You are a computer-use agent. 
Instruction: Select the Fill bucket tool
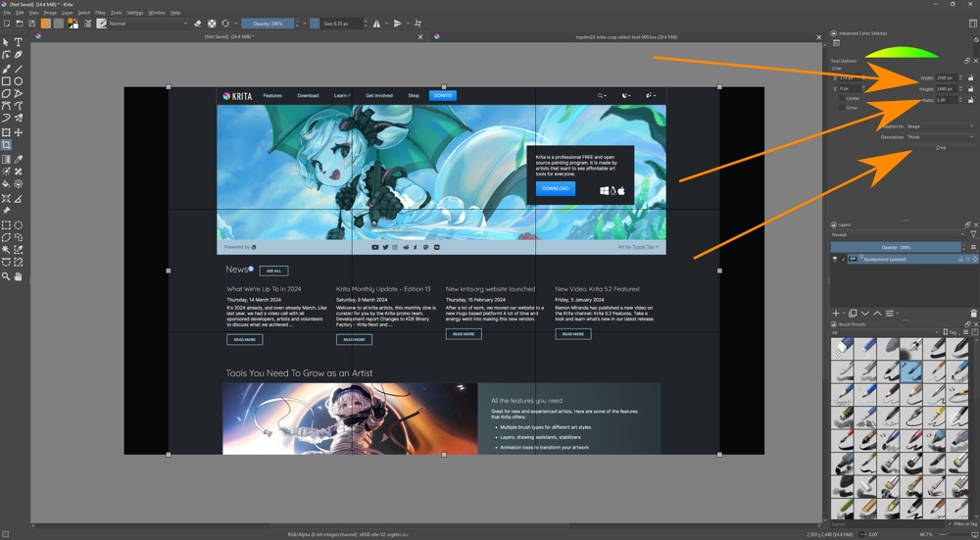click(x=6, y=184)
